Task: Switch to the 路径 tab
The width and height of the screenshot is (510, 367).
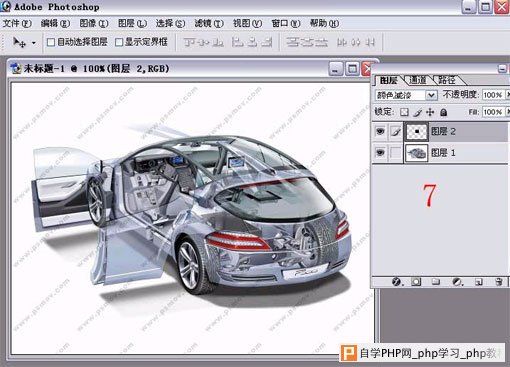Action: coord(447,80)
